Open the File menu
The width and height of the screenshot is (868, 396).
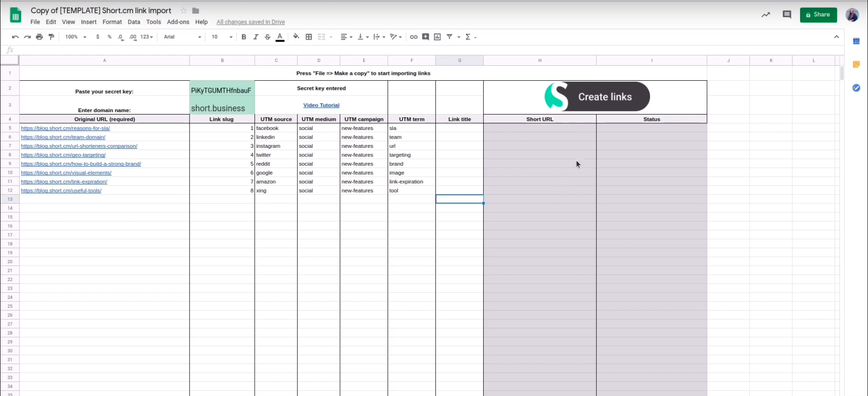tap(35, 22)
